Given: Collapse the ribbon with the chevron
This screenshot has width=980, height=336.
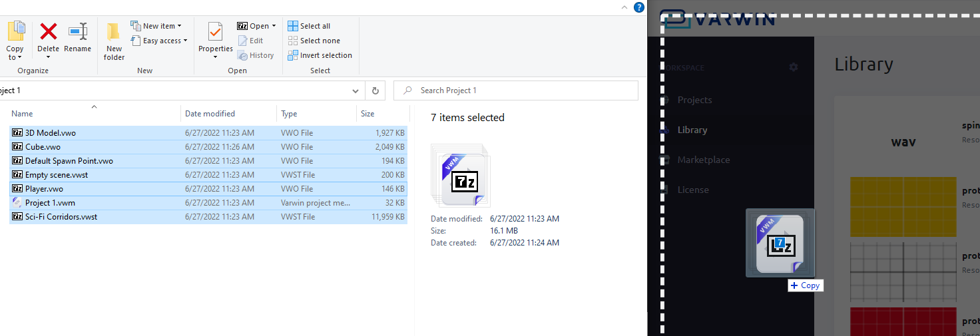Looking at the screenshot, I should tap(624, 7).
